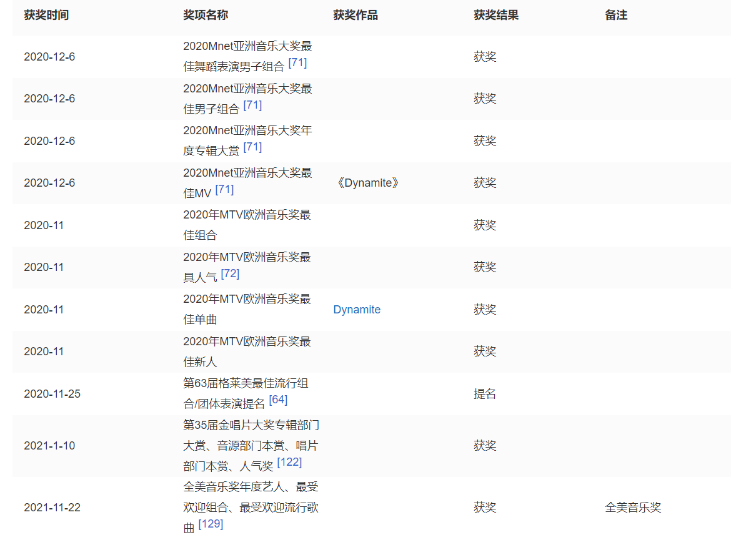Open citation [129] for 全美音乐奖 entry
The image size is (731, 560).
click(x=211, y=524)
